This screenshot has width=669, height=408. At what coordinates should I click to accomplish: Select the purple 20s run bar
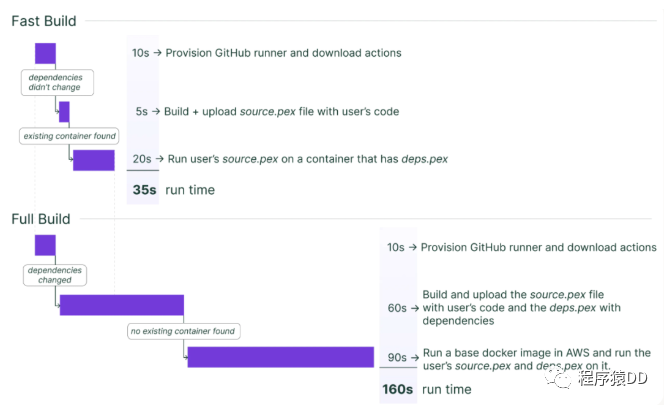(94, 160)
